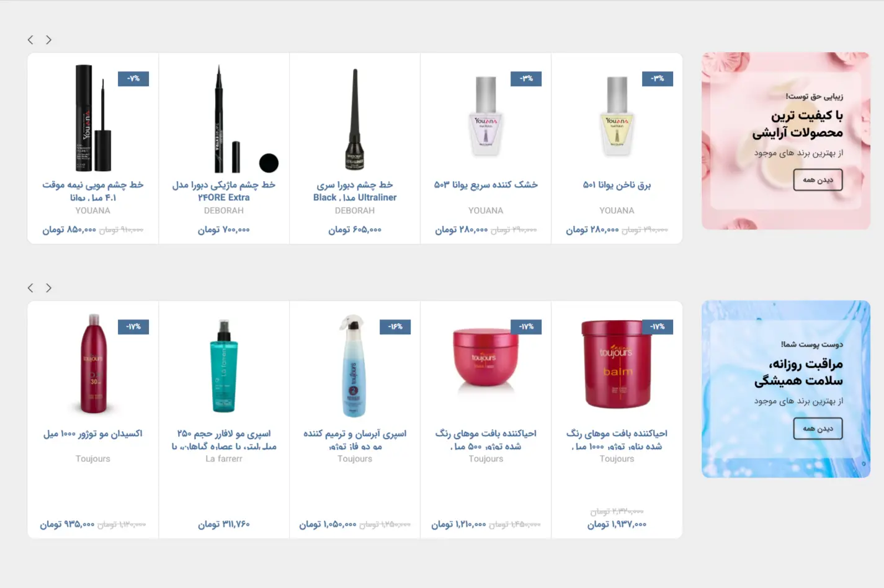Open the Youana 503 quick dryer bottle image
884x588 pixels.
[486, 117]
